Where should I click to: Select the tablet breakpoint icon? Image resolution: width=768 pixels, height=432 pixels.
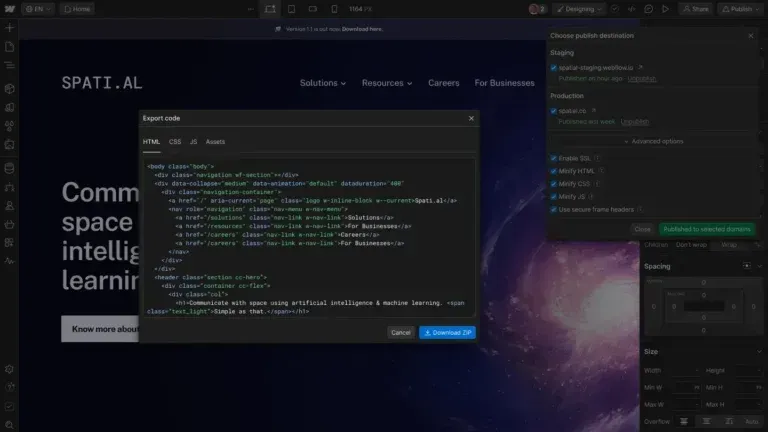[291, 9]
